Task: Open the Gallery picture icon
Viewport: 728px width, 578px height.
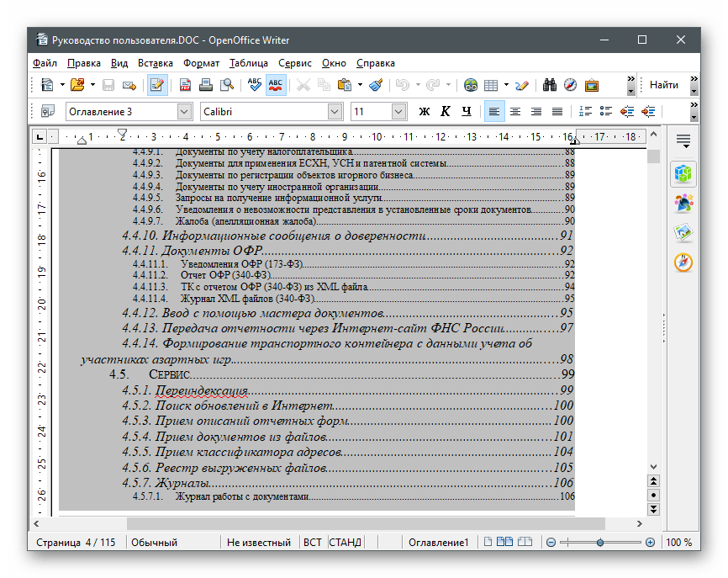Action: pos(592,85)
